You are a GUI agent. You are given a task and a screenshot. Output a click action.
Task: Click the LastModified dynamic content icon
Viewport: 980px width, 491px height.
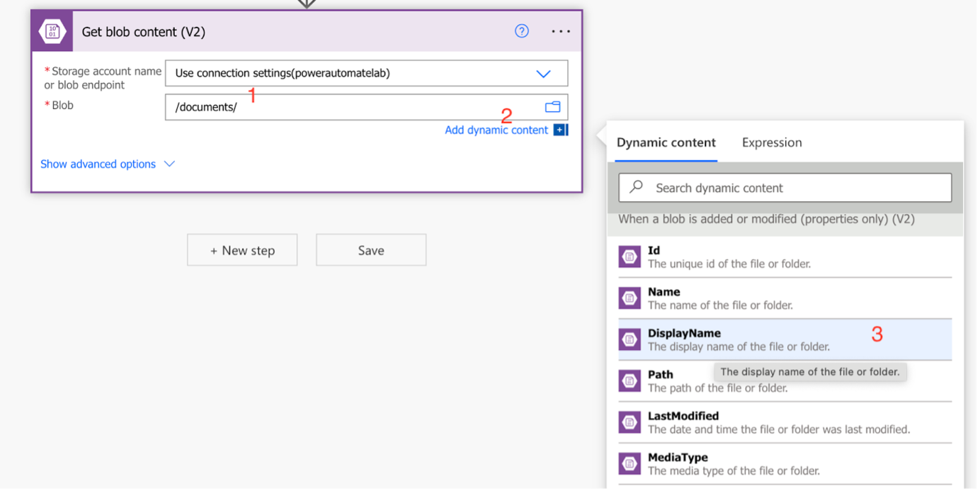(629, 422)
